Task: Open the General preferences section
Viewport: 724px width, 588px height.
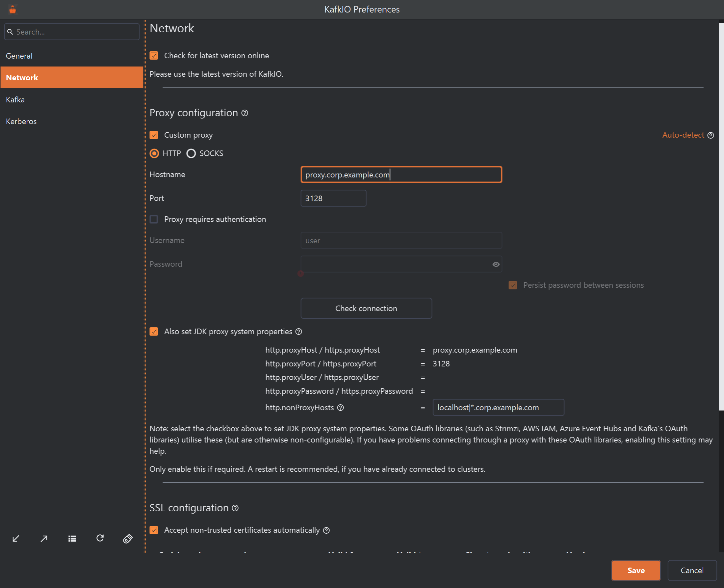Action: (x=72, y=56)
